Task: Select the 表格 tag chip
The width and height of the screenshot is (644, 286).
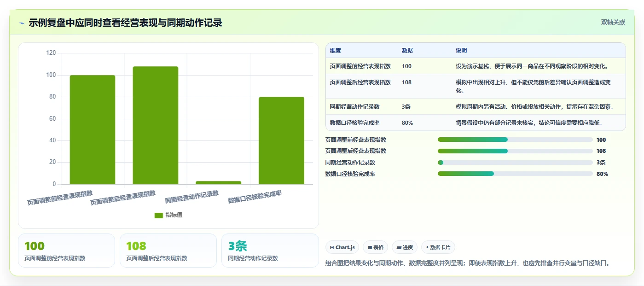Action: [x=376, y=247]
